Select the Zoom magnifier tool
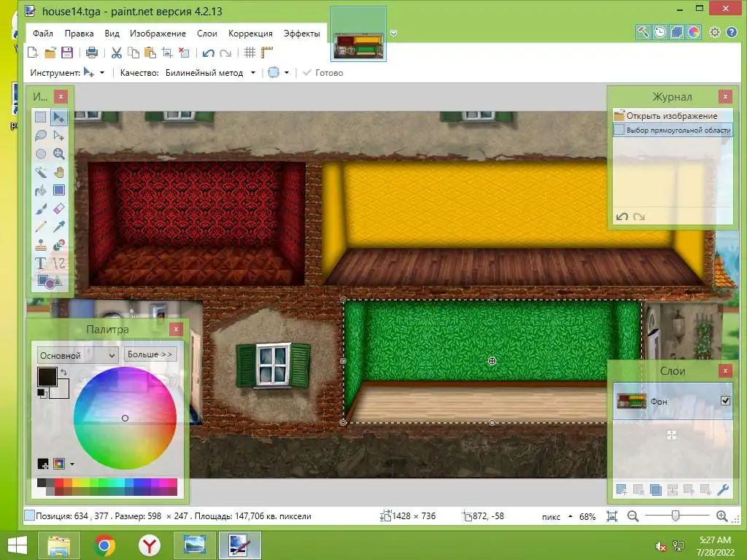The width and height of the screenshot is (747, 560). click(x=58, y=154)
